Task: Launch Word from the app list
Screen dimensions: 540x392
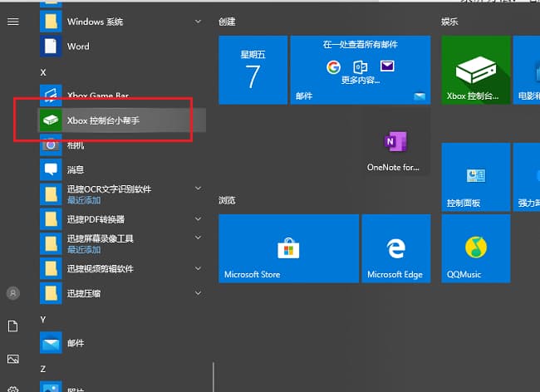Action: tap(78, 47)
